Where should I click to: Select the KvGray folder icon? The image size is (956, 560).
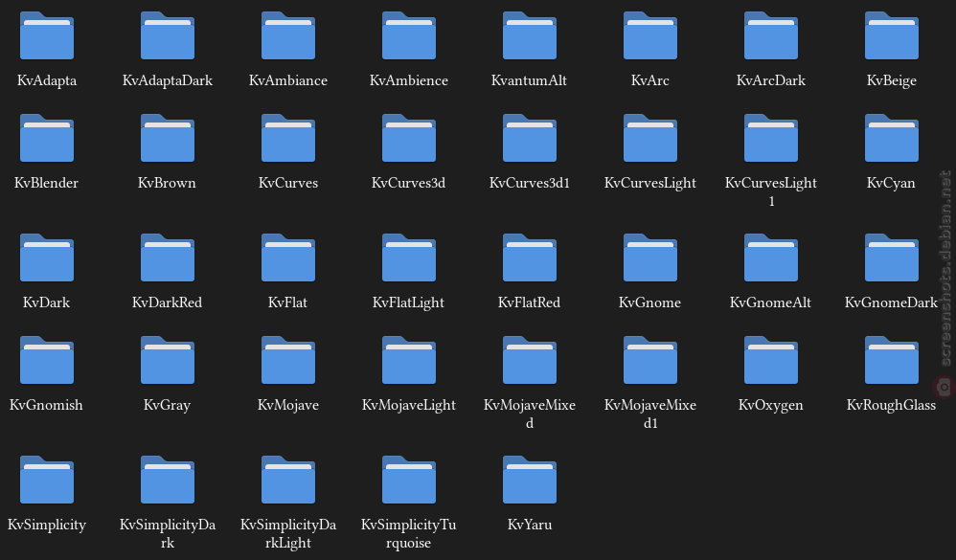click(168, 360)
